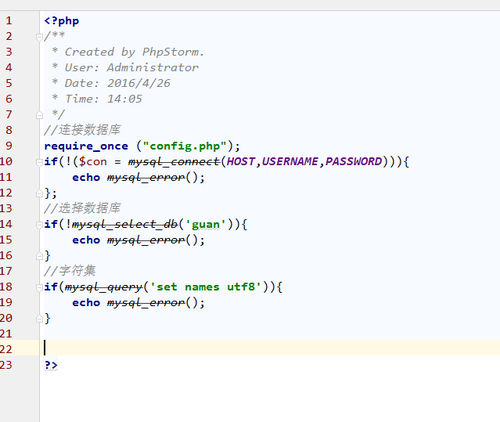Screen dimensions: 500x422
Task: Click the //连接数据库 comment
Action: [82, 130]
